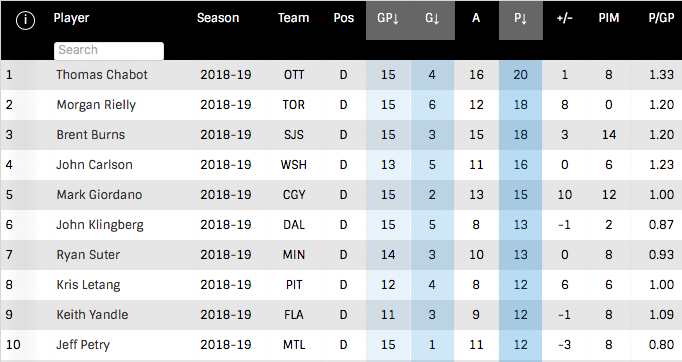Sort table by GP column
Viewport: 682px width, 362px height.
point(388,20)
